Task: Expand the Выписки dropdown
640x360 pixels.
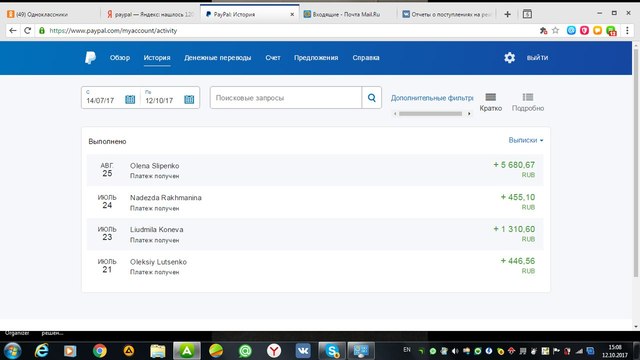Action: point(526,140)
